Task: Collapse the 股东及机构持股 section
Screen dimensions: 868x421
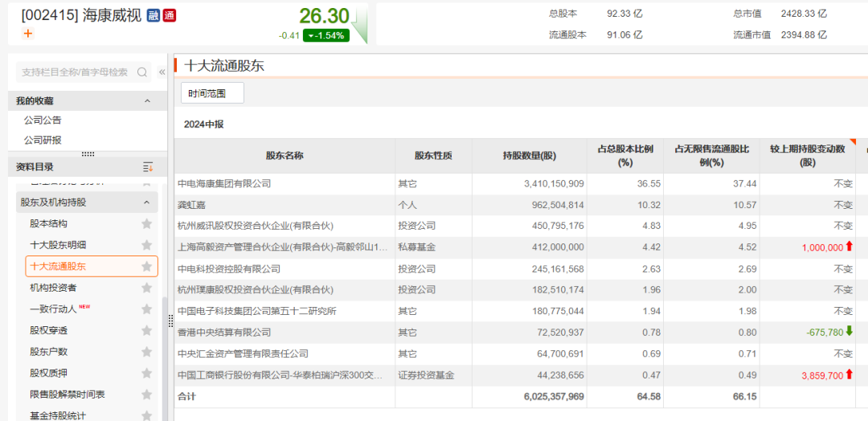Action: tap(147, 202)
